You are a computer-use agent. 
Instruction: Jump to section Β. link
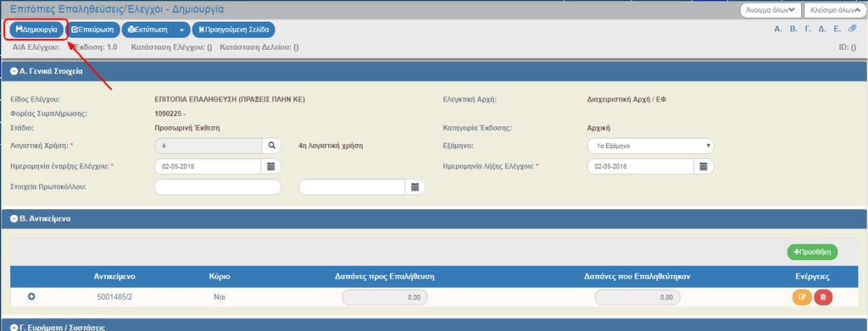pos(793,29)
